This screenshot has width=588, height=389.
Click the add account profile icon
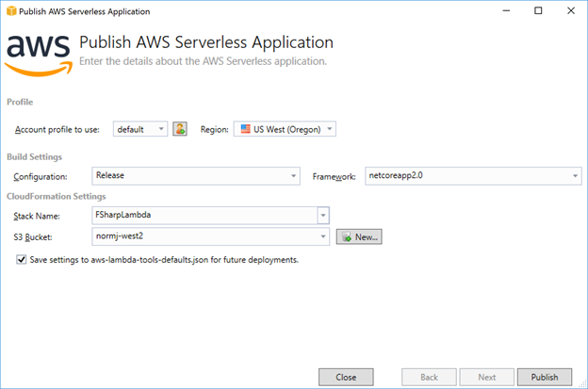pos(180,129)
